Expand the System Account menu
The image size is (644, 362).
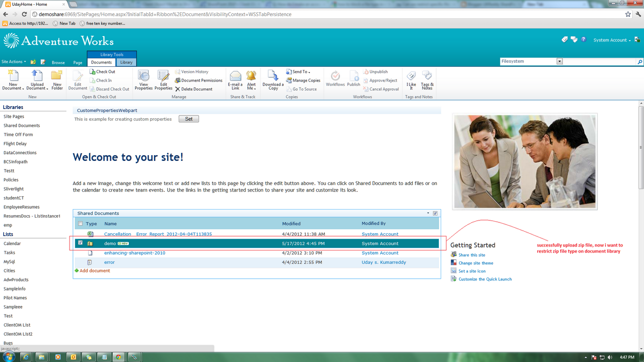[612, 40]
